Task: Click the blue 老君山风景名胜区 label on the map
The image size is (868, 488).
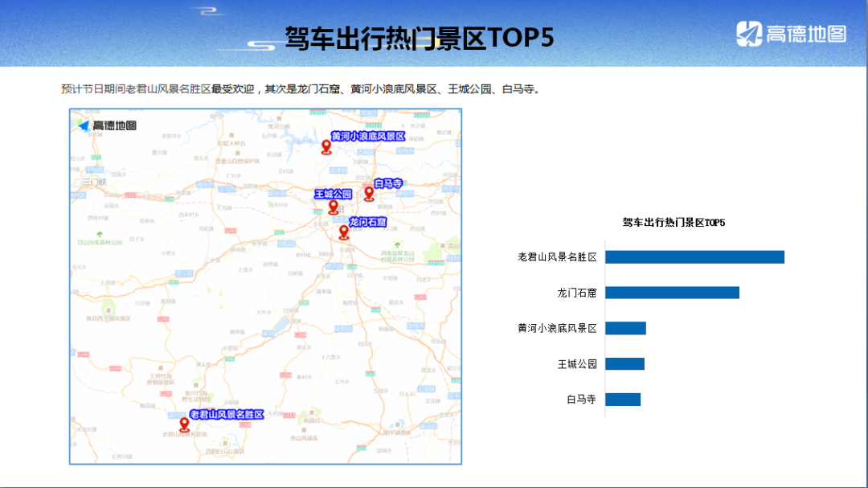Action: pyautogui.click(x=227, y=414)
